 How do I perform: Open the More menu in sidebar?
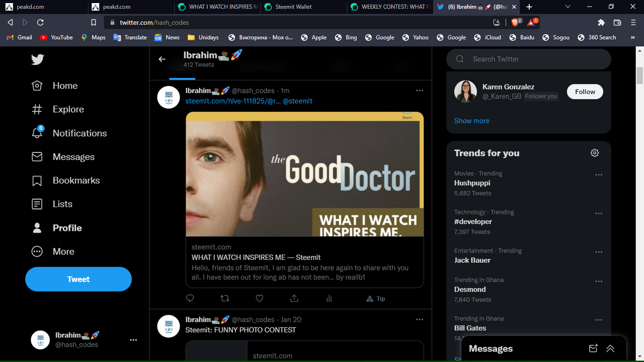coord(53,251)
